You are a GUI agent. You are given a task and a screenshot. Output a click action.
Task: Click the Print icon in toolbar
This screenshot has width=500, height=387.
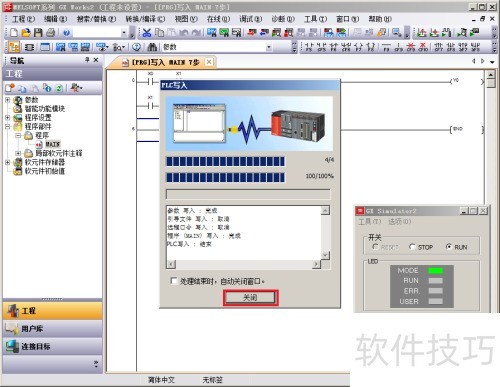(50, 32)
